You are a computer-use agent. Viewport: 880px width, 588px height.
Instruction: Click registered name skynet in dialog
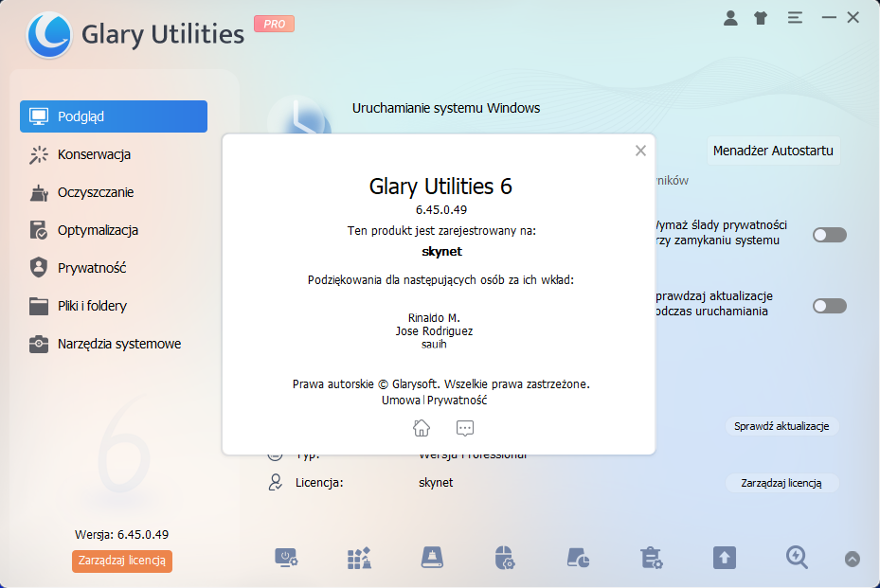pyautogui.click(x=441, y=251)
